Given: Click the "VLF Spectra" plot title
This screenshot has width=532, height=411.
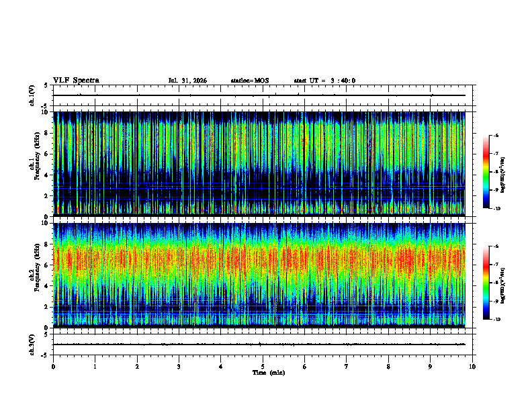Looking at the screenshot, I should (x=76, y=81).
